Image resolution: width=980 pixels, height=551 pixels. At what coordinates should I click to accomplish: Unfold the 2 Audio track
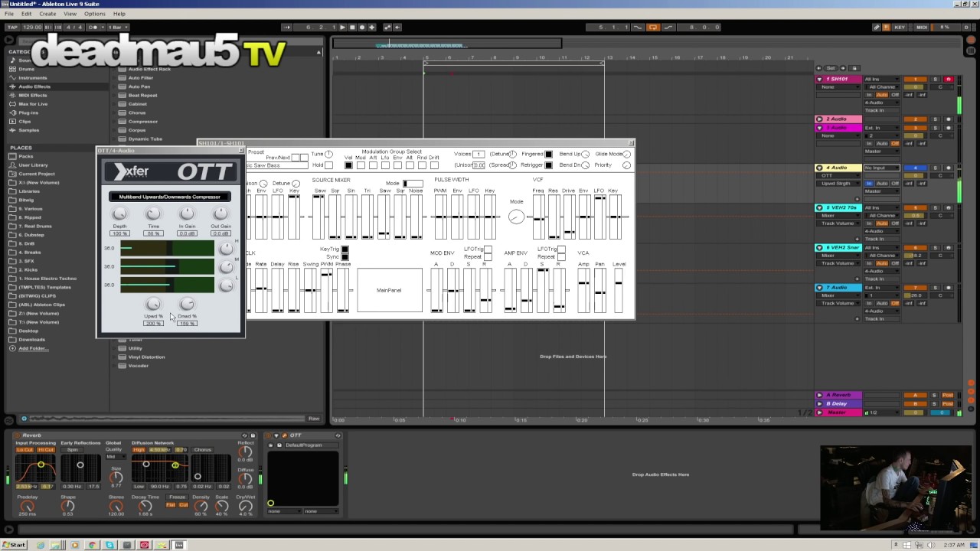pos(819,119)
